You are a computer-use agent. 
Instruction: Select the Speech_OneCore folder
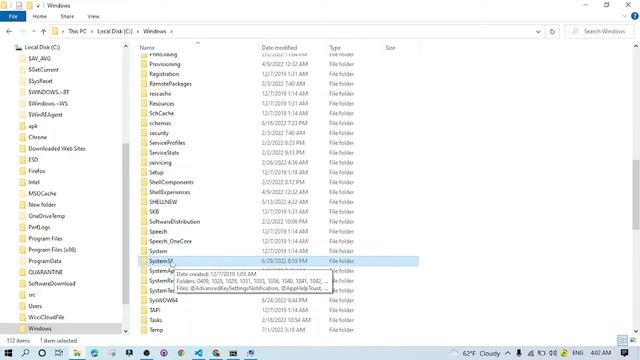(170, 241)
